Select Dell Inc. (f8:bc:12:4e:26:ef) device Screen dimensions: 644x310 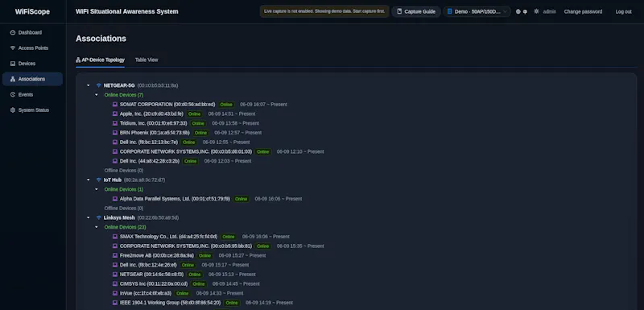coord(148,265)
